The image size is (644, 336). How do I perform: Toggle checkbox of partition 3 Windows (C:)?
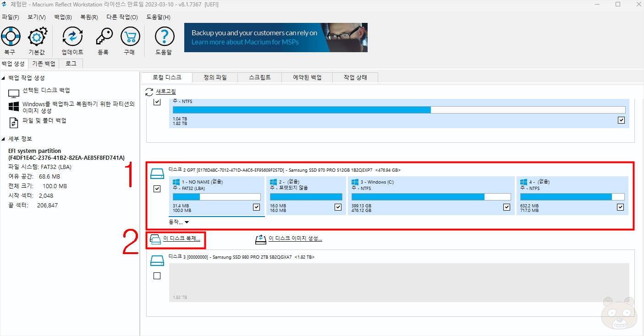pos(507,207)
